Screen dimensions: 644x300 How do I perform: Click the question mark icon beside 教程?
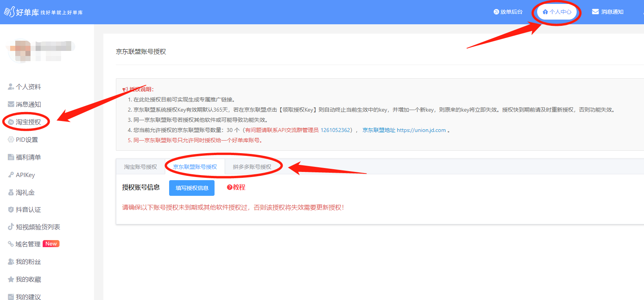229,187
